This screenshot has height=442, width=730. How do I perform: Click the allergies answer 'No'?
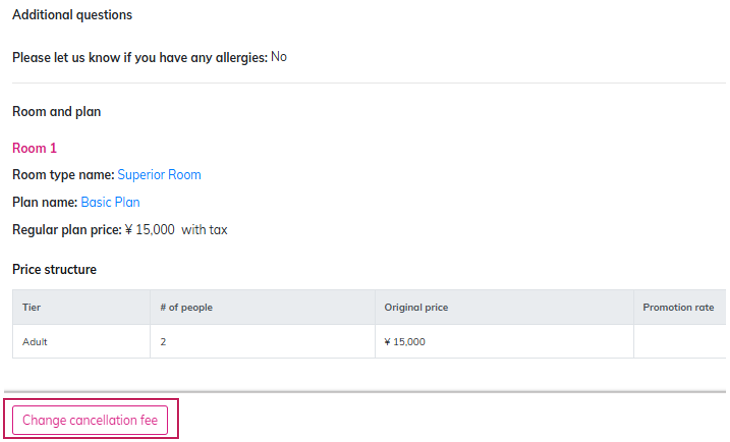click(279, 57)
